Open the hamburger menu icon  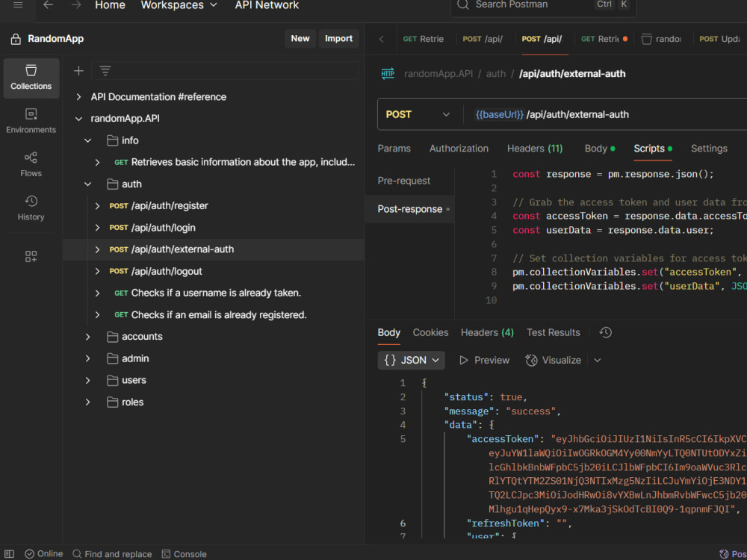tap(18, 5)
